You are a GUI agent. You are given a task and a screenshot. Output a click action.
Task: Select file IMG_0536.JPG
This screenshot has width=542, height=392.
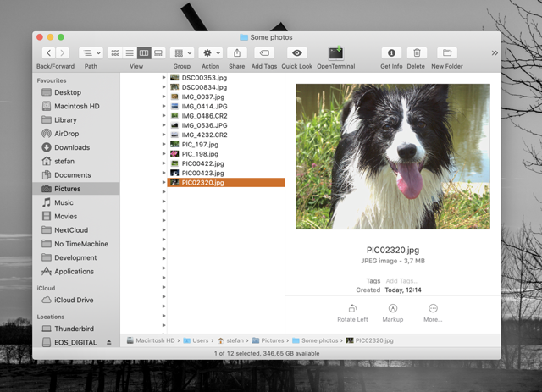[226, 125]
